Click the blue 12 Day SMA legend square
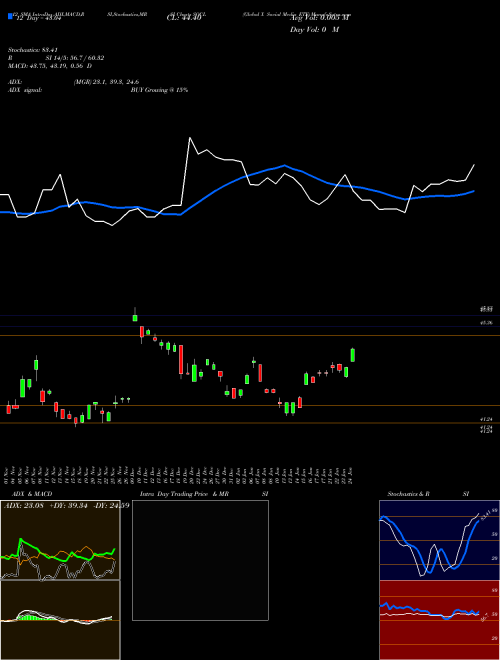500x660 pixels. point(10,16)
